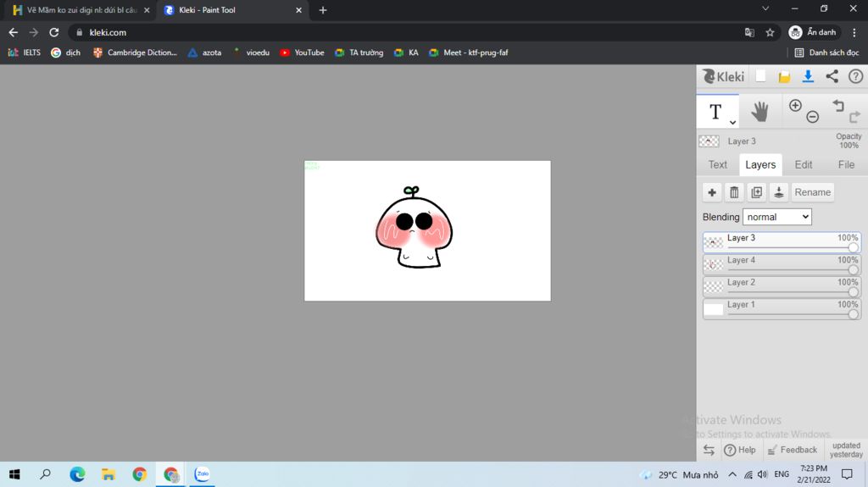Open the tab search dropdown arrow
868x487 pixels.
coord(765,8)
